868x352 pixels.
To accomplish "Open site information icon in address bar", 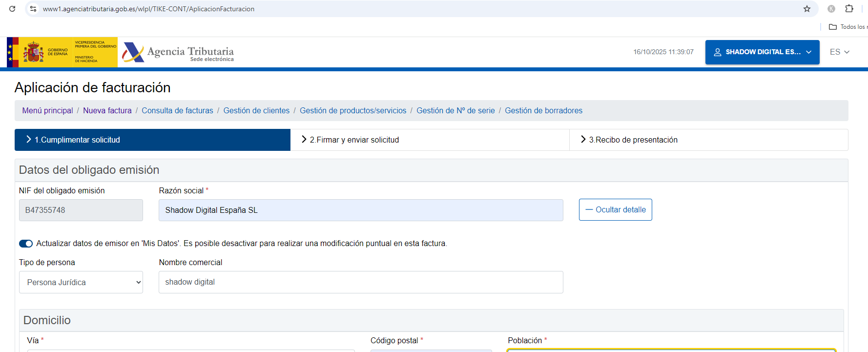I will 33,9.
